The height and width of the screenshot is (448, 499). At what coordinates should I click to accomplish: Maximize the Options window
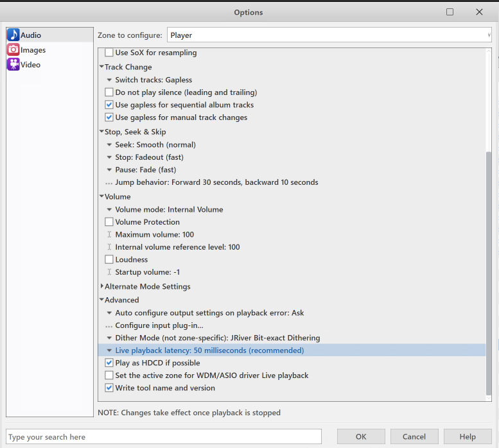tap(450, 12)
